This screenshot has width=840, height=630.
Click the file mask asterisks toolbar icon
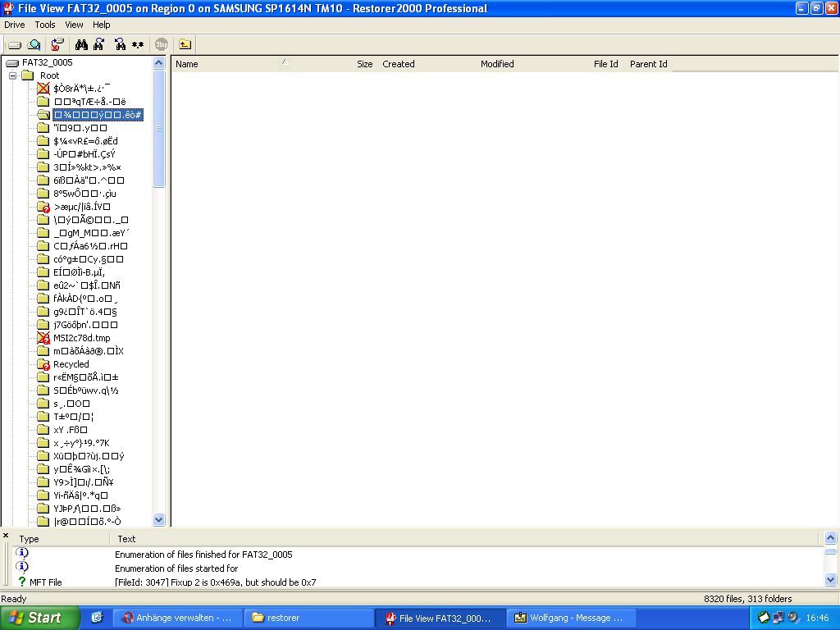click(x=138, y=44)
